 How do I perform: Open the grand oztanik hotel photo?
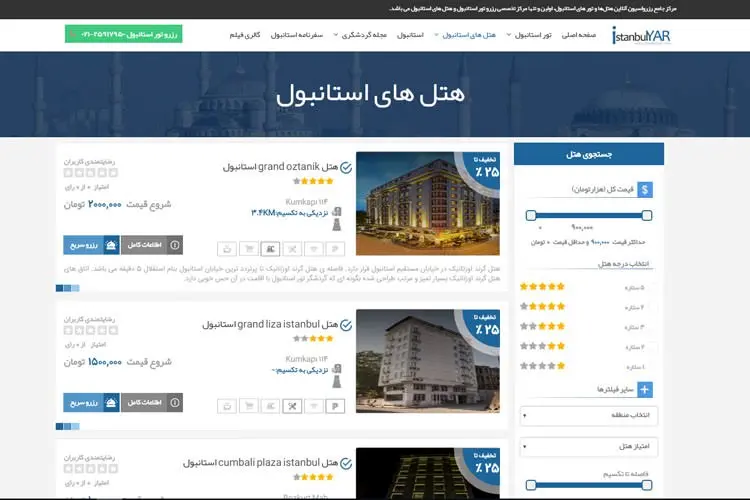click(x=428, y=203)
